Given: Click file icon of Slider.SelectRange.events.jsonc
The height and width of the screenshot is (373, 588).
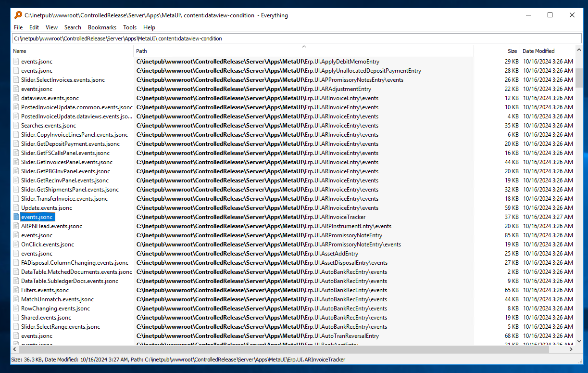Looking at the screenshot, I should 16,327.
